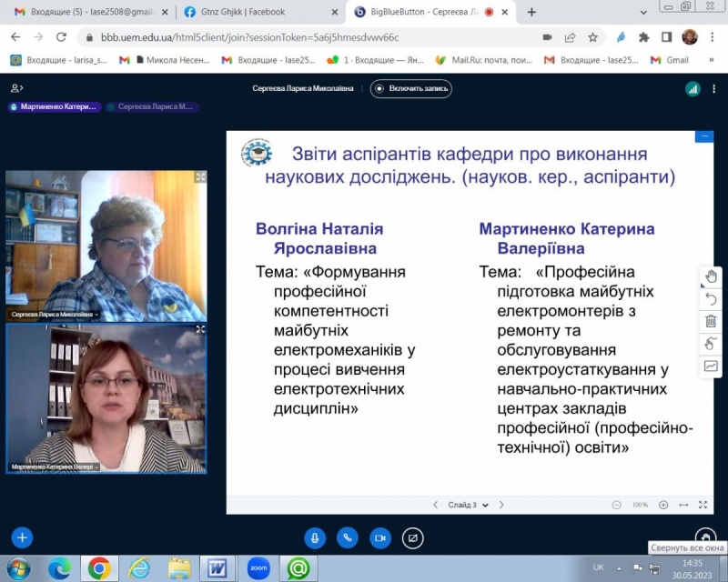Click the leave audio phone button

coord(347,537)
